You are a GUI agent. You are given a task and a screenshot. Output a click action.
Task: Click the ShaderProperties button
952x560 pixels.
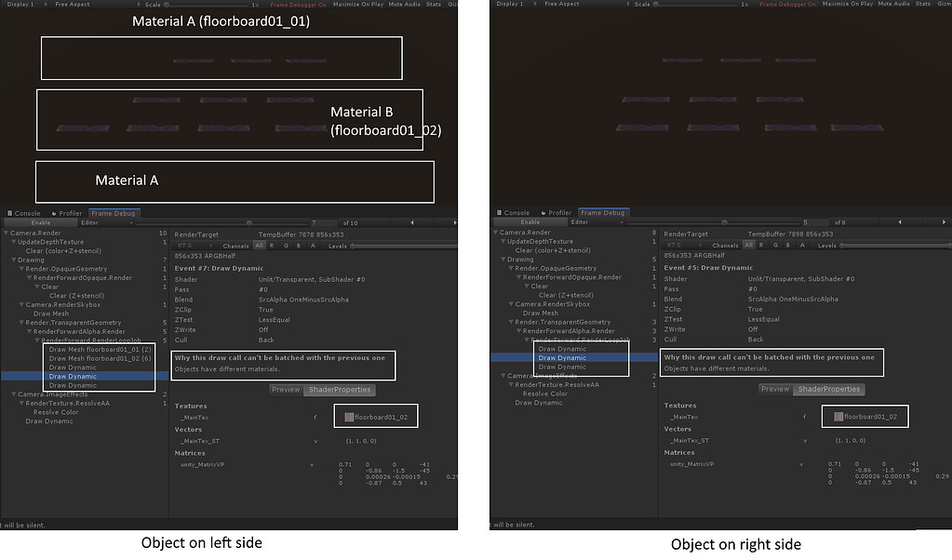341,389
